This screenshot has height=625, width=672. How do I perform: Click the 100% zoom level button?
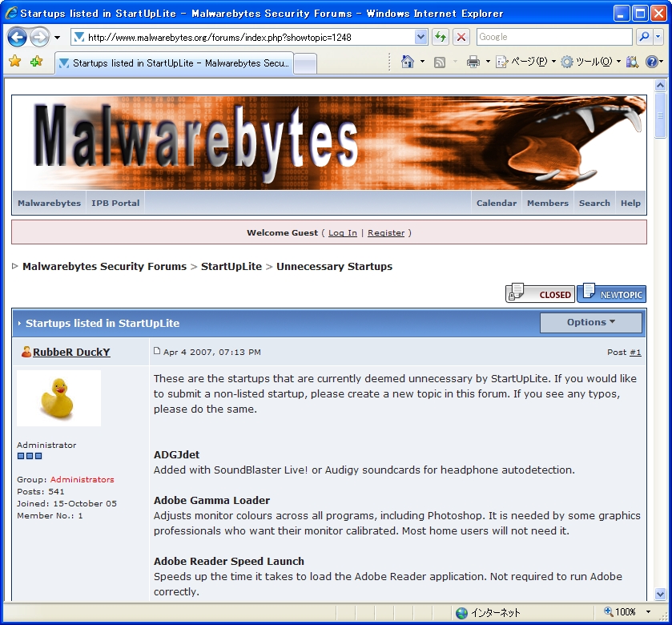[620, 612]
